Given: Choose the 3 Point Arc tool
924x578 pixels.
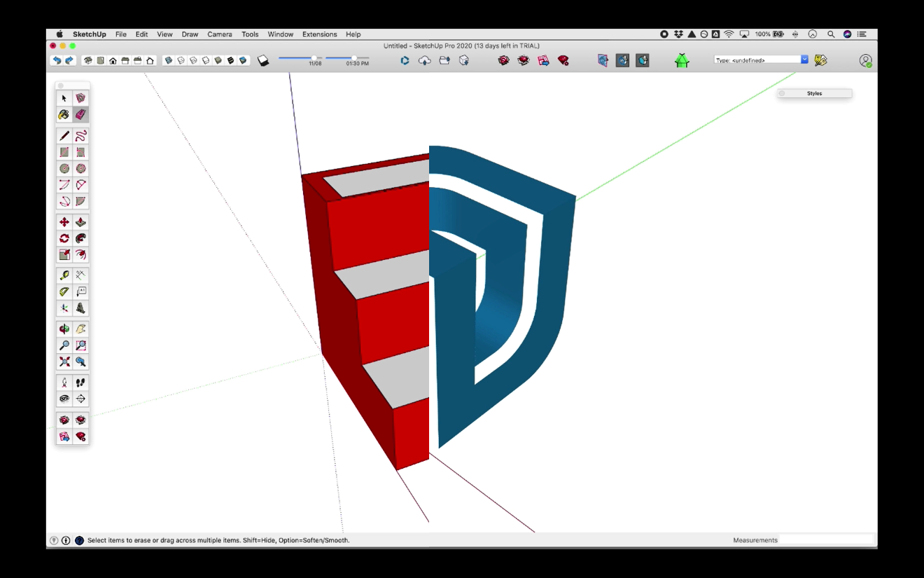Looking at the screenshot, I should [64, 201].
